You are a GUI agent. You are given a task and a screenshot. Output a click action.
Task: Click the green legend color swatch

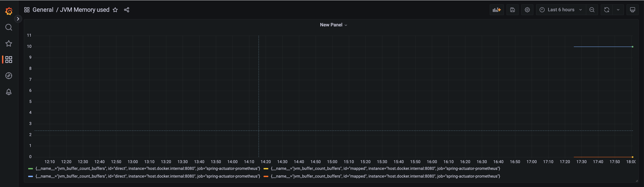31,169
